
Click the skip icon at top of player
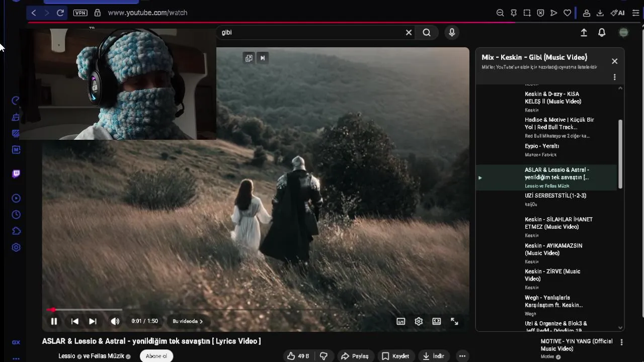tap(262, 58)
